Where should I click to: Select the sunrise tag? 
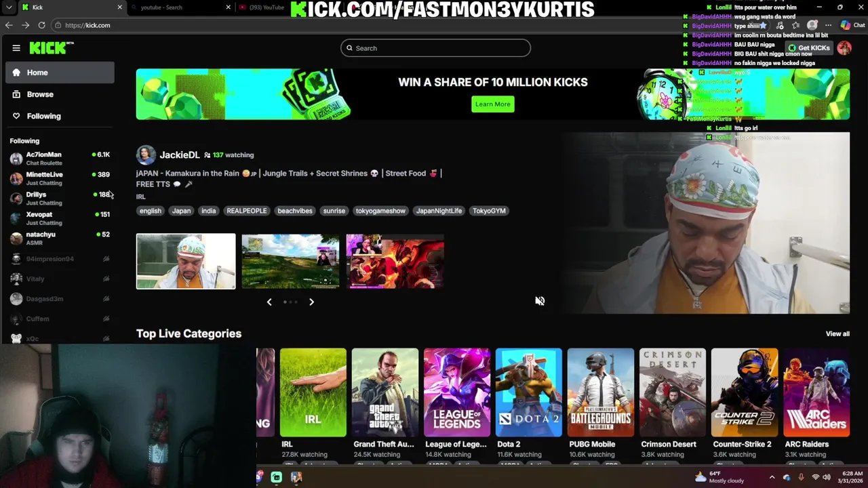point(334,211)
